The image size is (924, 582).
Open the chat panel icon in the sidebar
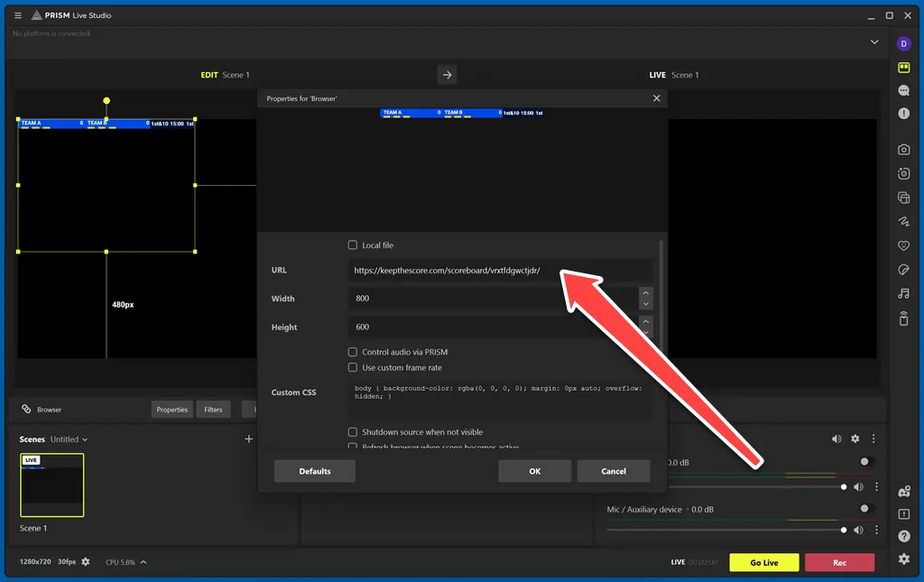pos(904,91)
